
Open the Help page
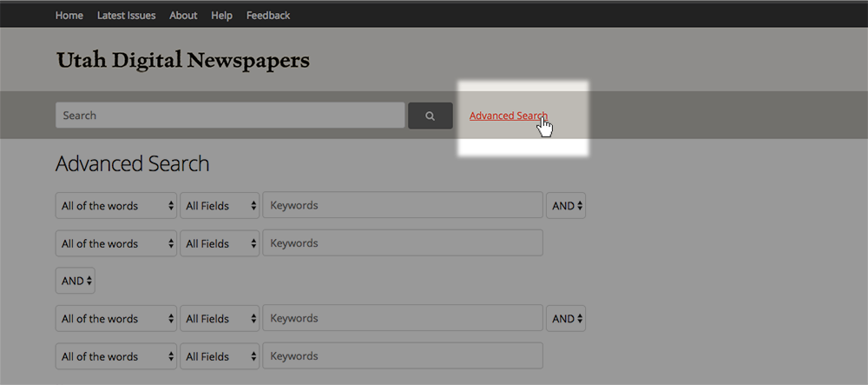221,16
